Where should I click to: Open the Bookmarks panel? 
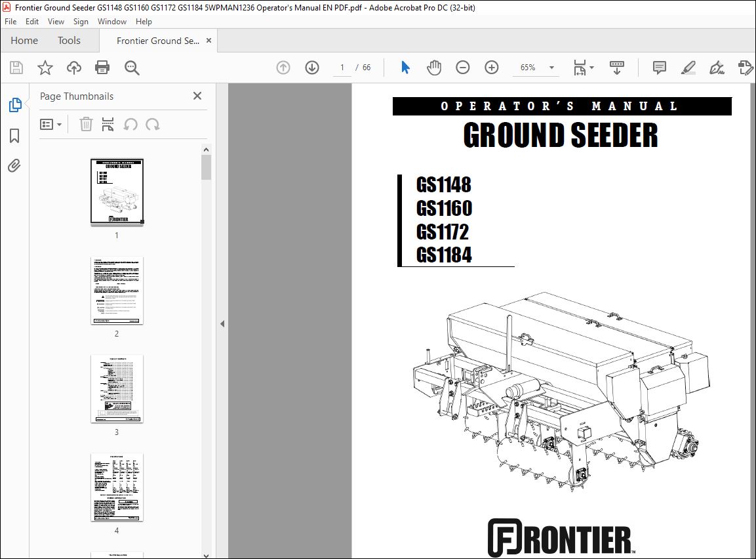(x=14, y=136)
